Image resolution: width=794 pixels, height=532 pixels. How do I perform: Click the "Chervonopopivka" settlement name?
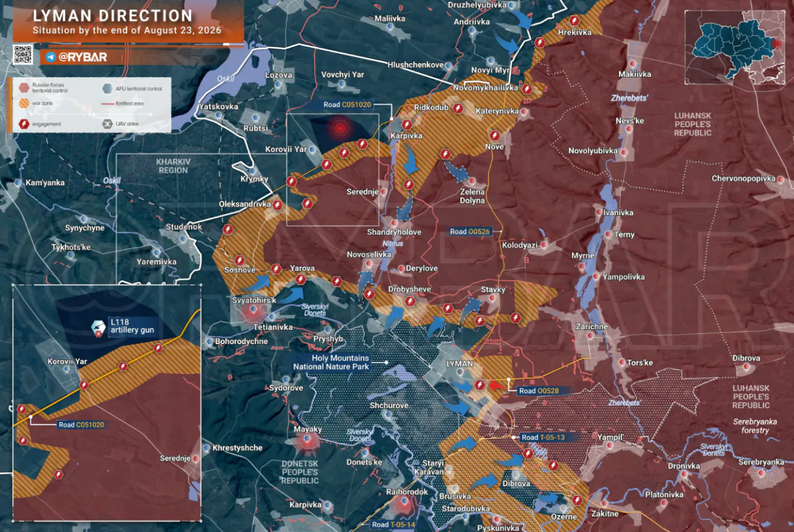click(x=744, y=179)
